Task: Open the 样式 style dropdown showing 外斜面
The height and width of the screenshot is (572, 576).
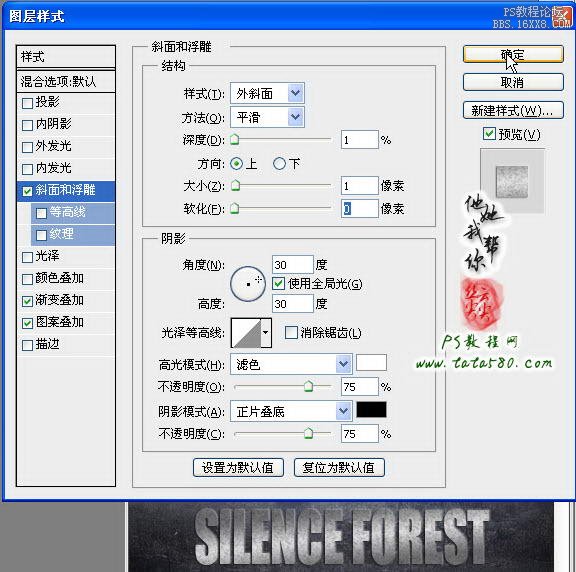Action: (x=267, y=94)
